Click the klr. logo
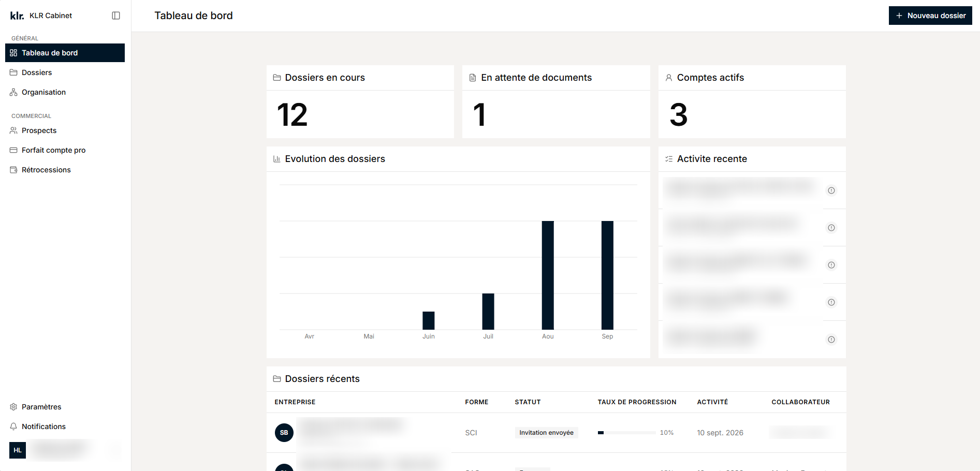This screenshot has height=471, width=980. (x=17, y=16)
